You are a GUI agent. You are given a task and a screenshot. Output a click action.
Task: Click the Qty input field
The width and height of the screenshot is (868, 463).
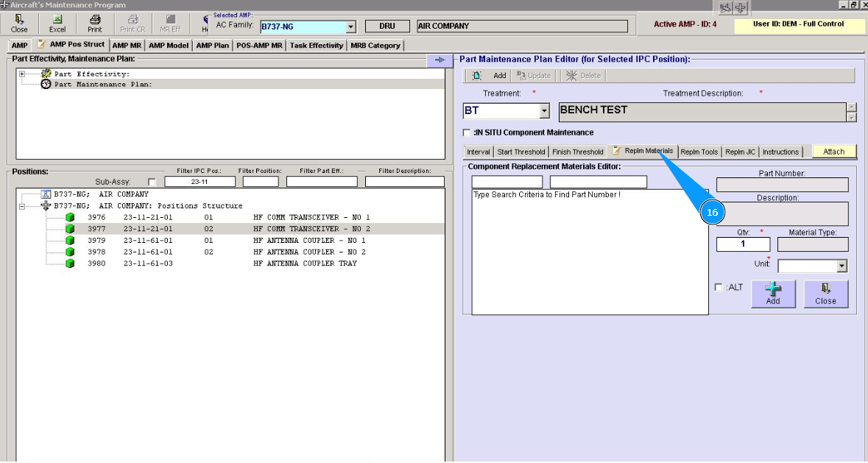tap(743, 244)
